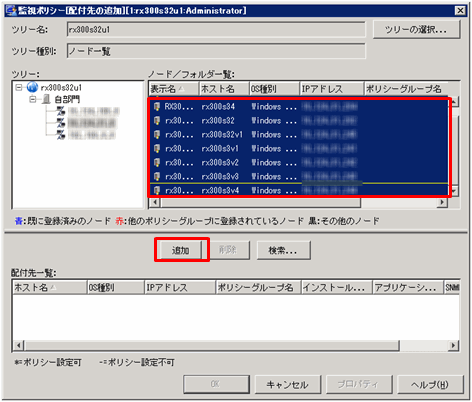The image size is (472, 402).
Task: Click node list scroll right arrow
Action: (x=442, y=202)
